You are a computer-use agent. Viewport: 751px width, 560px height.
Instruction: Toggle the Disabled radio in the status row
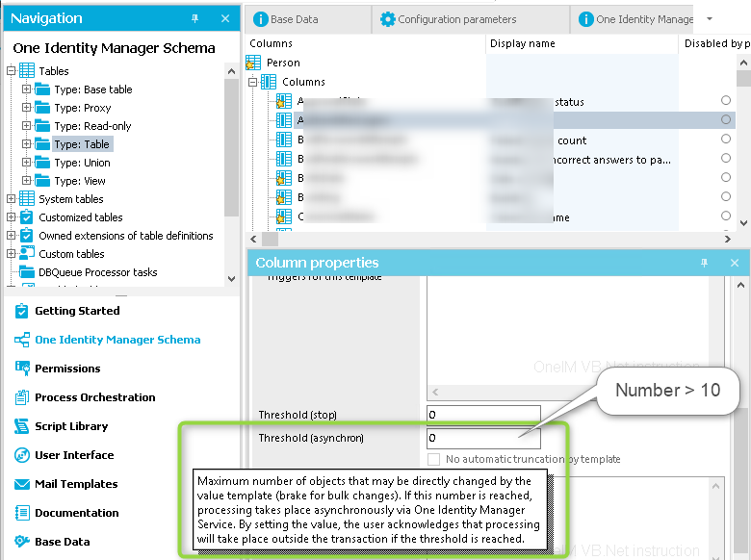726,100
